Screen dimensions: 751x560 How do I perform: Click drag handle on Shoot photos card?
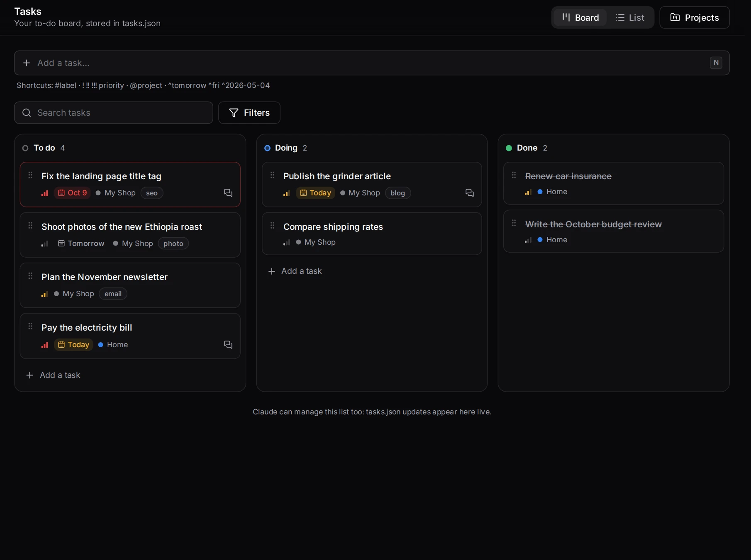(30, 225)
